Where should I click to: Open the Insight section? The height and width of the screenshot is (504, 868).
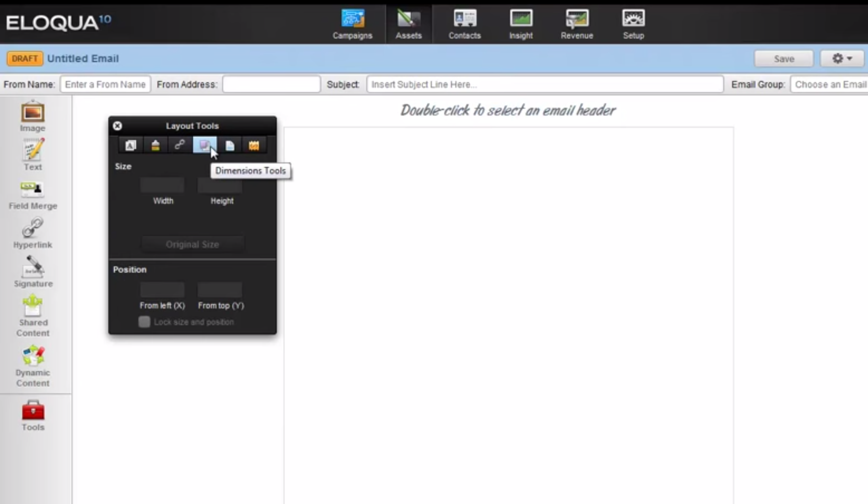point(521,24)
